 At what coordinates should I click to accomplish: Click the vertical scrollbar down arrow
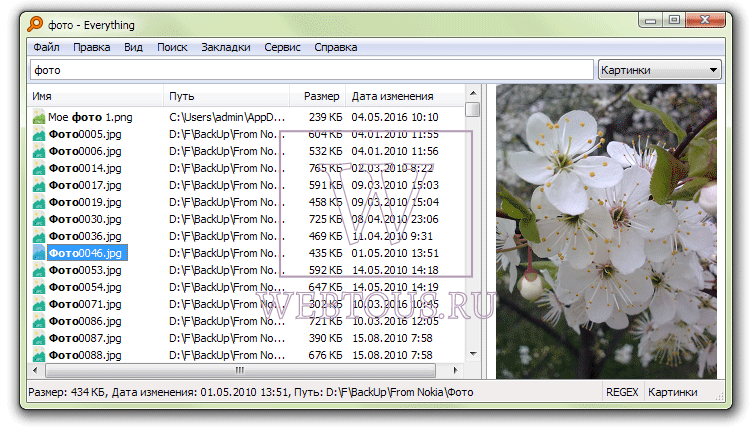pos(473,354)
